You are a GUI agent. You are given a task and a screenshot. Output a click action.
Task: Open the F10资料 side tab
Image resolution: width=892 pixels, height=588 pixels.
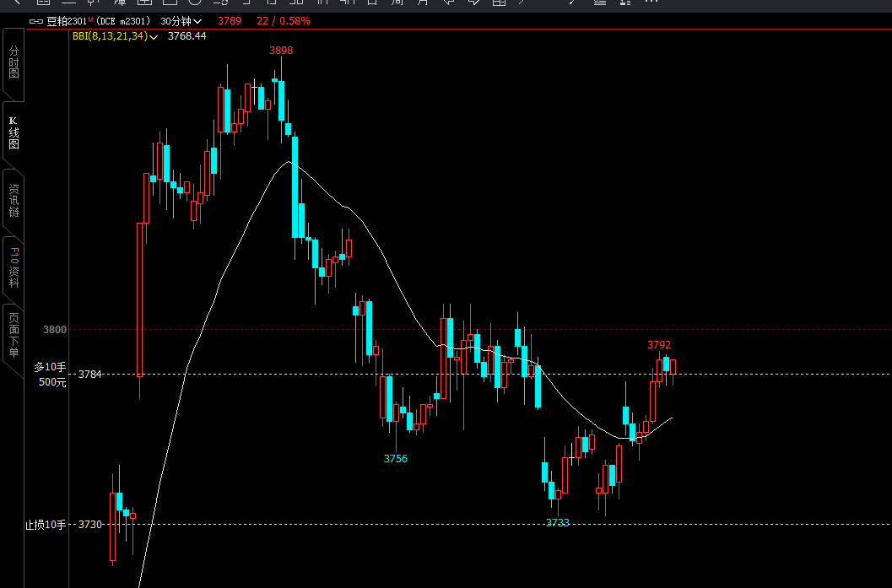pyautogui.click(x=14, y=267)
